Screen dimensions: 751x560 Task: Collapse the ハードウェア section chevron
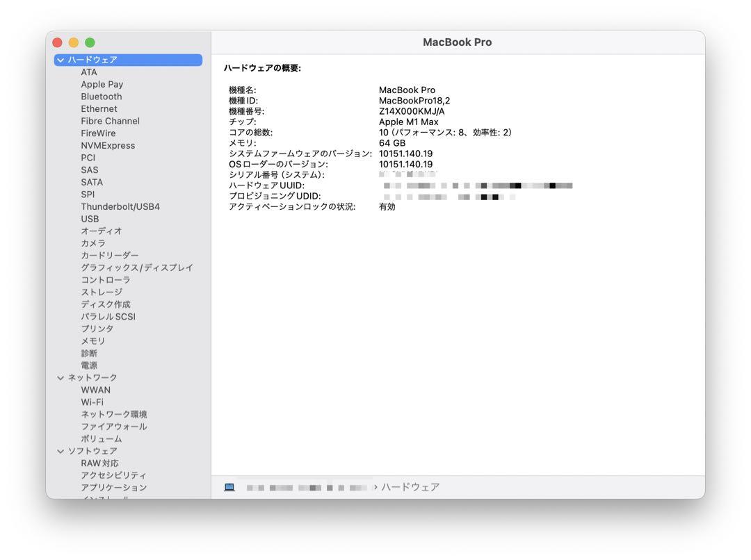[60, 60]
